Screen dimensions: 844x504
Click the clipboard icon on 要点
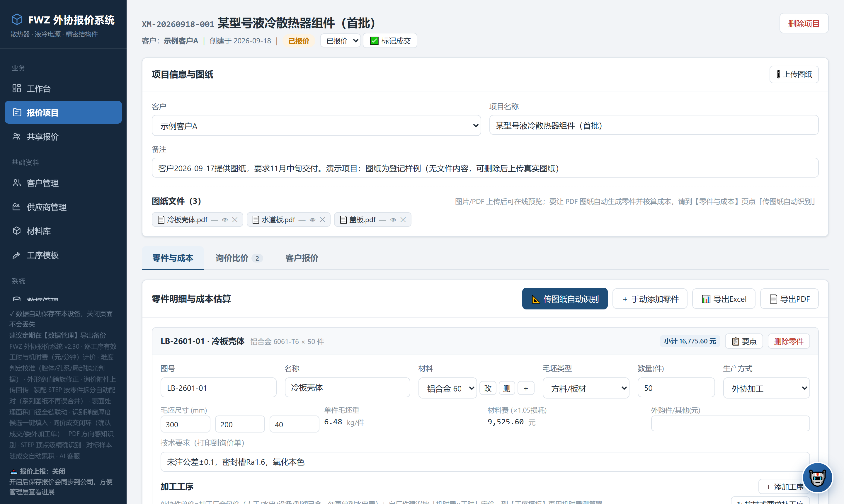736,341
